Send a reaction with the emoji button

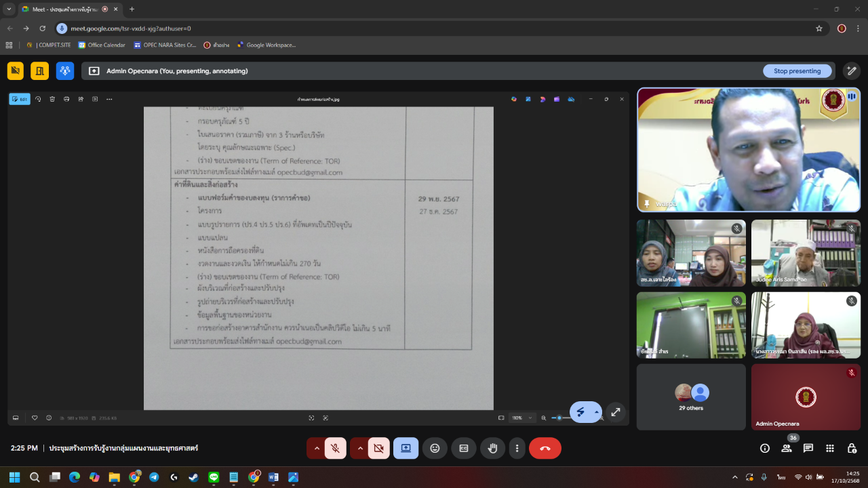pos(435,448)
